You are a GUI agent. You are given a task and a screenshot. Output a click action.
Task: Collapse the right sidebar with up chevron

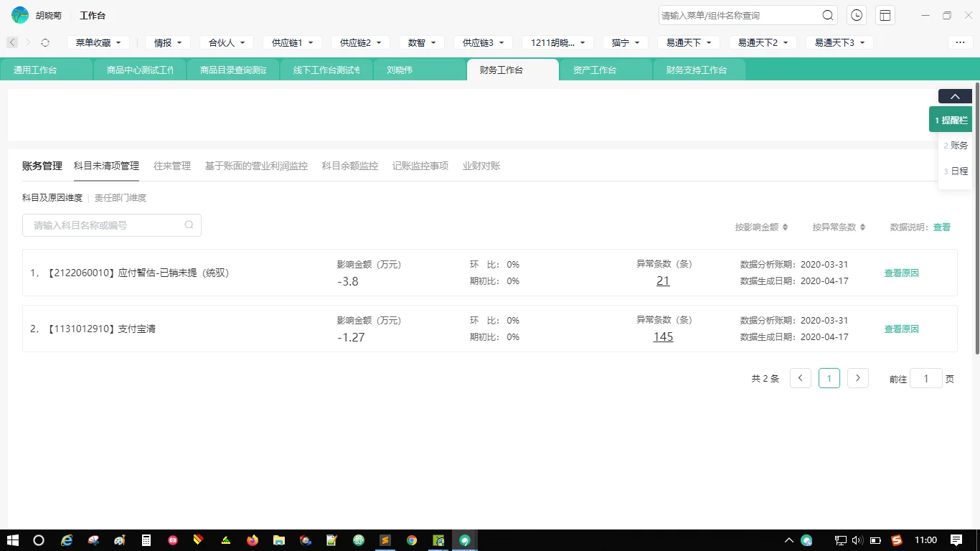point(954,97)
